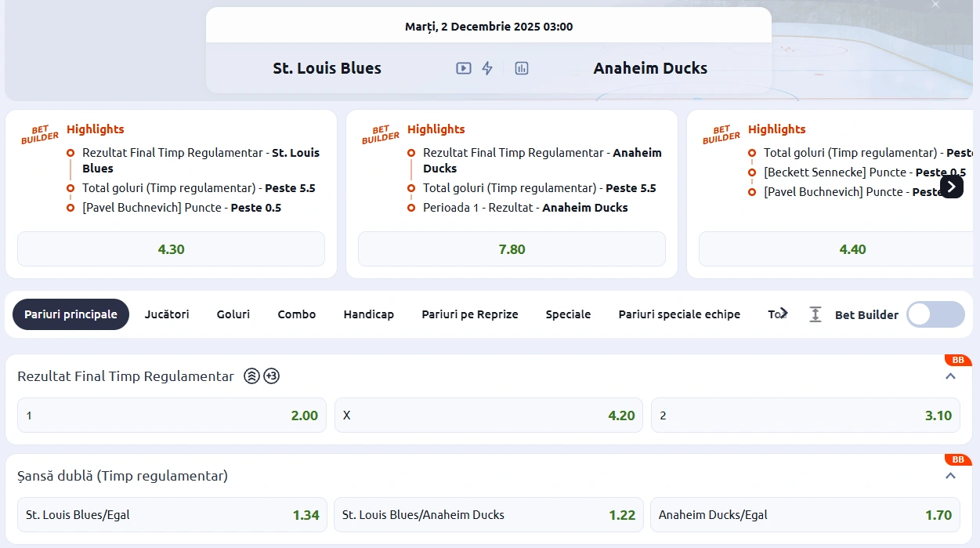This screenshot has width=980, height=548.
Task: Select St. Louis Blues/Egal at 1.34
Action: tap(172, 515)
